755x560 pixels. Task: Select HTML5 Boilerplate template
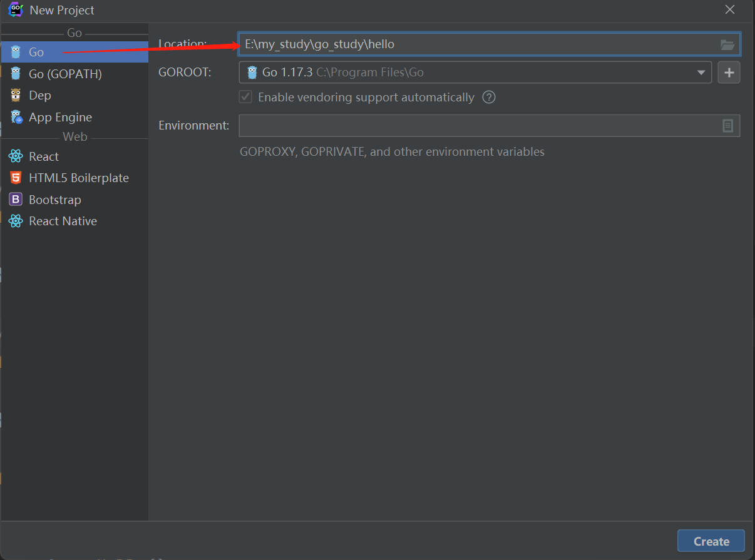pos(74,178)
